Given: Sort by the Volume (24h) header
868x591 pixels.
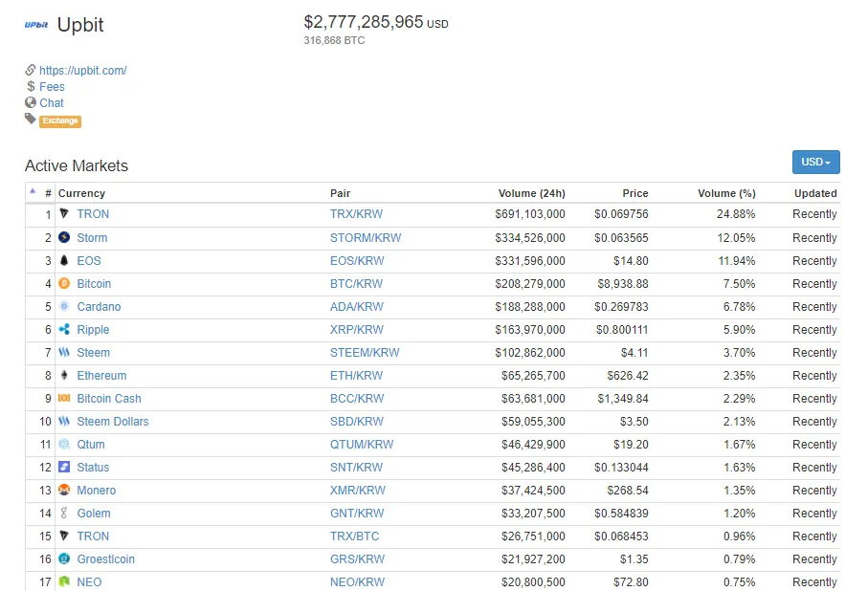Looking at the screenshot, I should [x=531, y=193].
